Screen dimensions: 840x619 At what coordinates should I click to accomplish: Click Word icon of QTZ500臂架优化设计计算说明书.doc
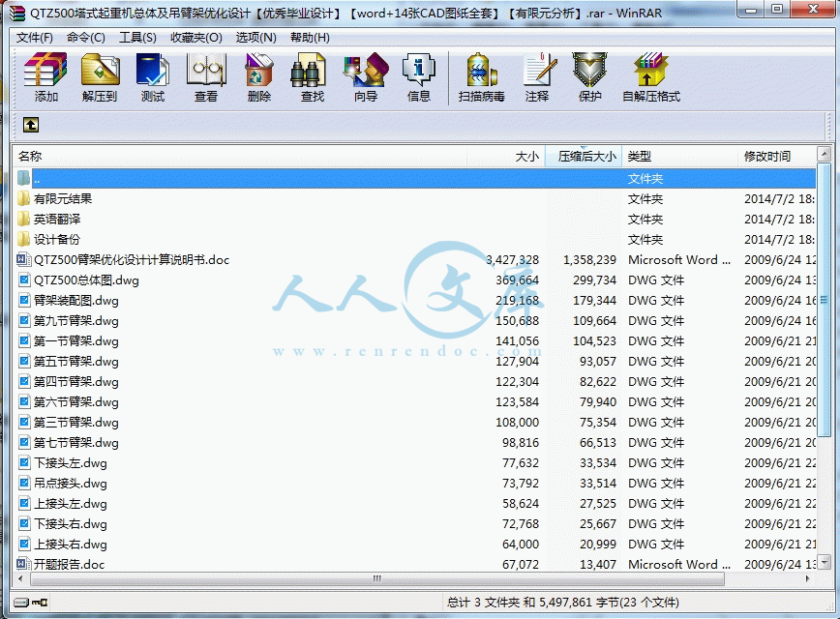(23, 260)
